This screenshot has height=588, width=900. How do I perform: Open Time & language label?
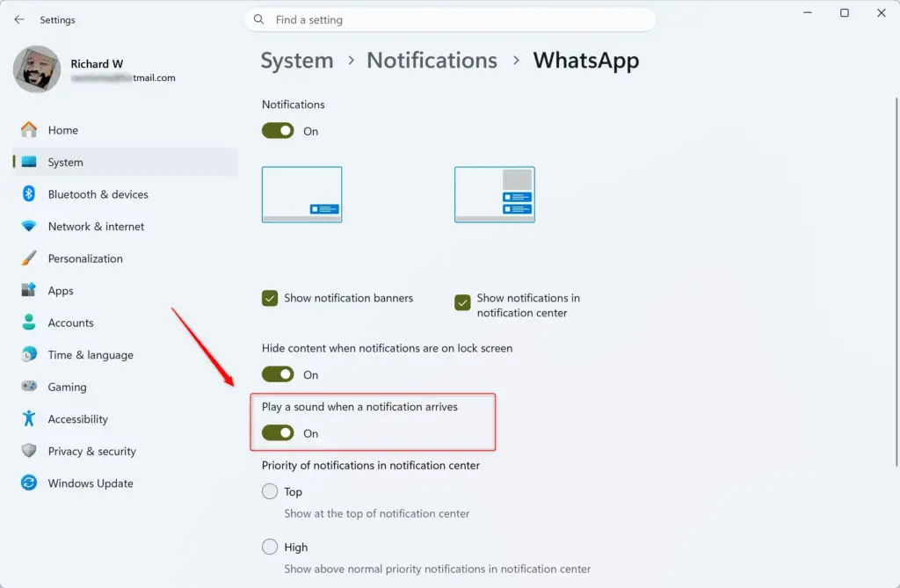[x=91, y=355]
